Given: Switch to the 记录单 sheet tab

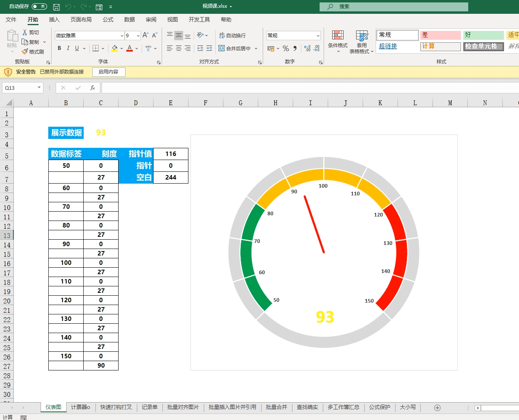Looking at the screenshot, I should point(149,407).
